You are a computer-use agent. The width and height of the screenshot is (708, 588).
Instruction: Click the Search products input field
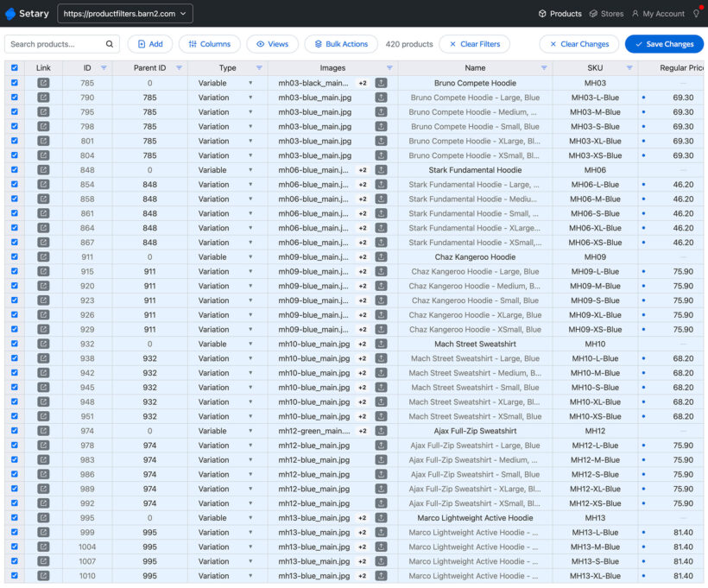coord(56,44)
